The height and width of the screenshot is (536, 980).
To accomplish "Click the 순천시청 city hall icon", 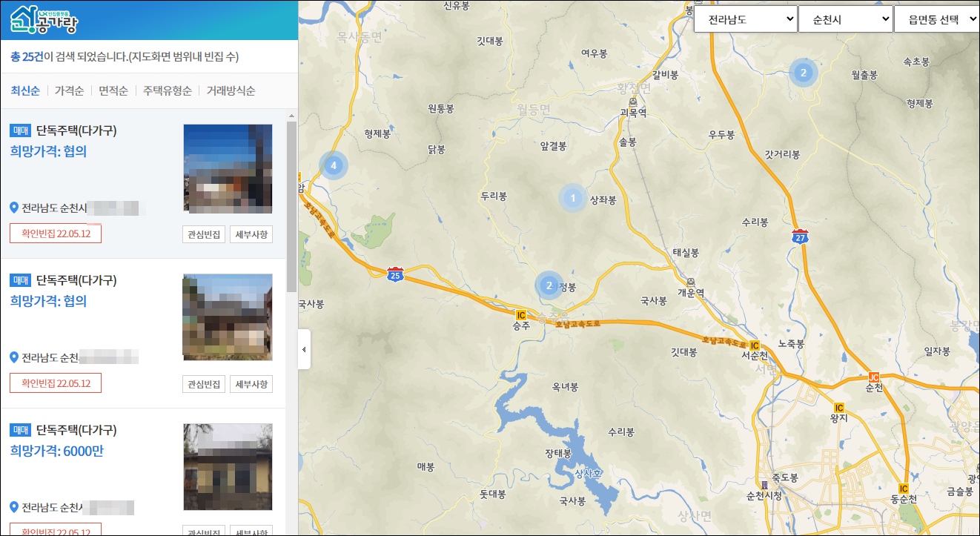I will pyautogui.click(x=764, y=485).
